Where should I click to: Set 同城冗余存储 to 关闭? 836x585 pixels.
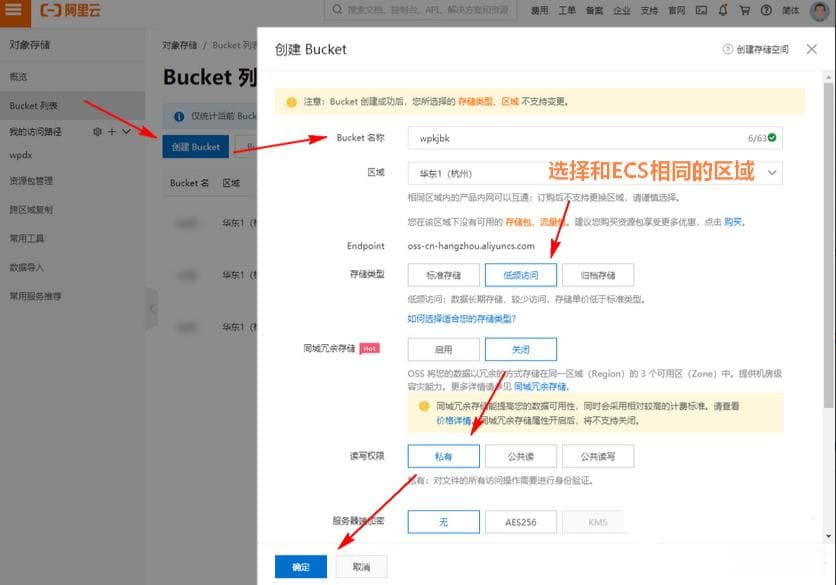point(521,349)
